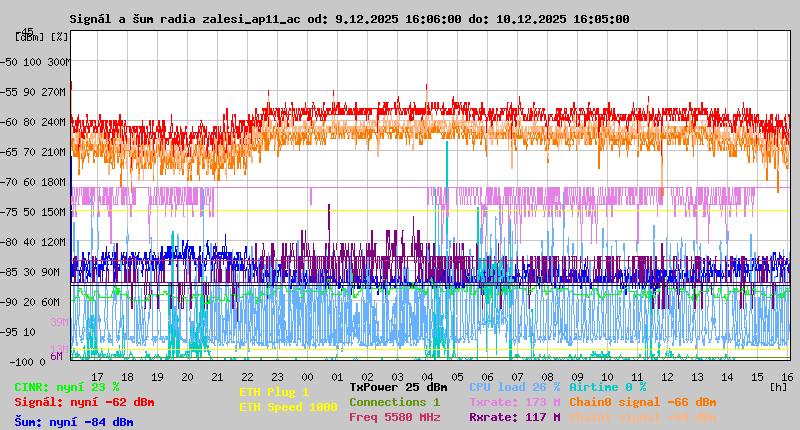This screenshot has height=430, width=800.
Task: Select the TxPower 25 dBm label
Action: [398, 387]
